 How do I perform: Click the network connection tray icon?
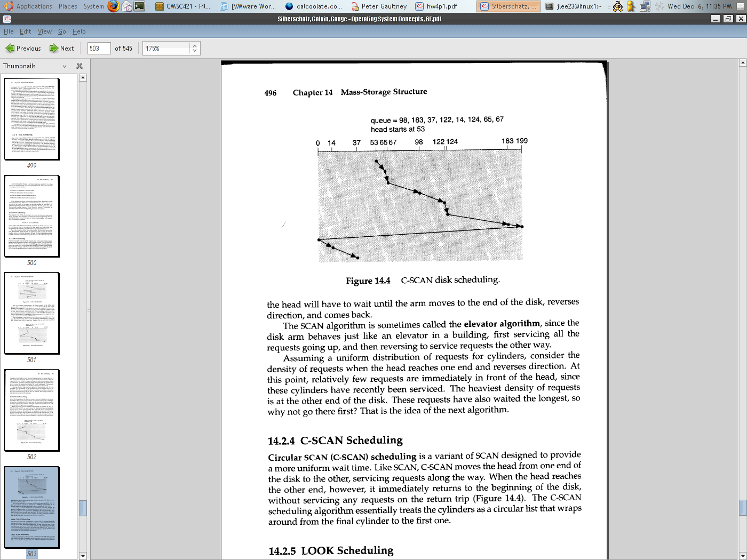645,6
